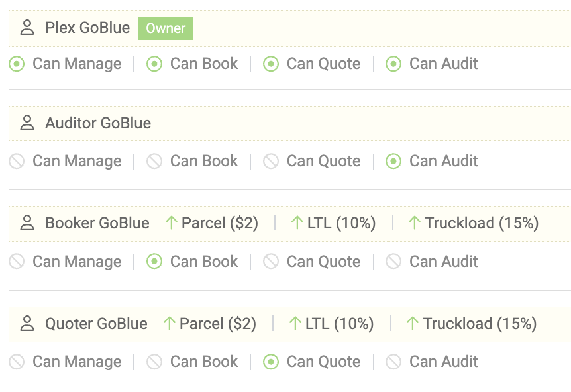
Task: Click the person icon beside Booker GoBlue
Action: tap(26, 223)
